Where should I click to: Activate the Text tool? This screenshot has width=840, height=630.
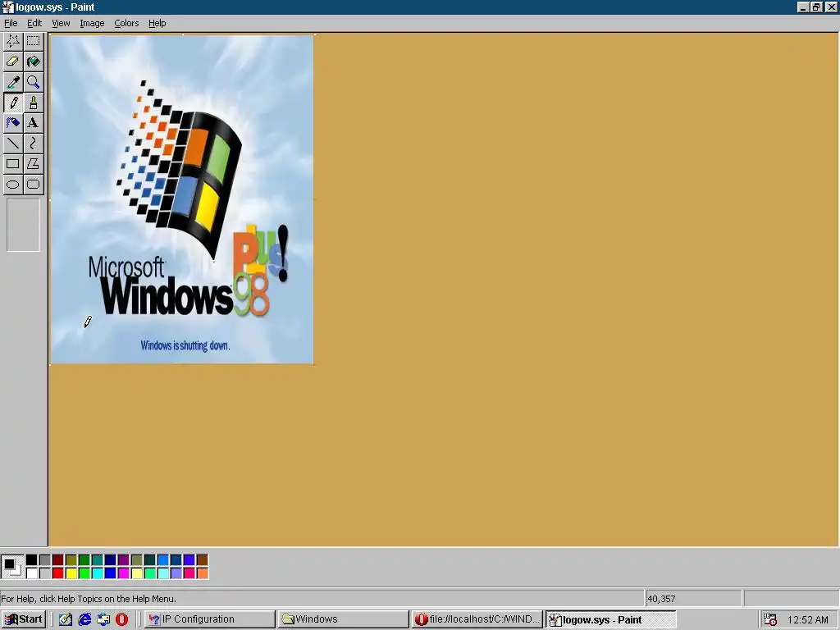33,123
